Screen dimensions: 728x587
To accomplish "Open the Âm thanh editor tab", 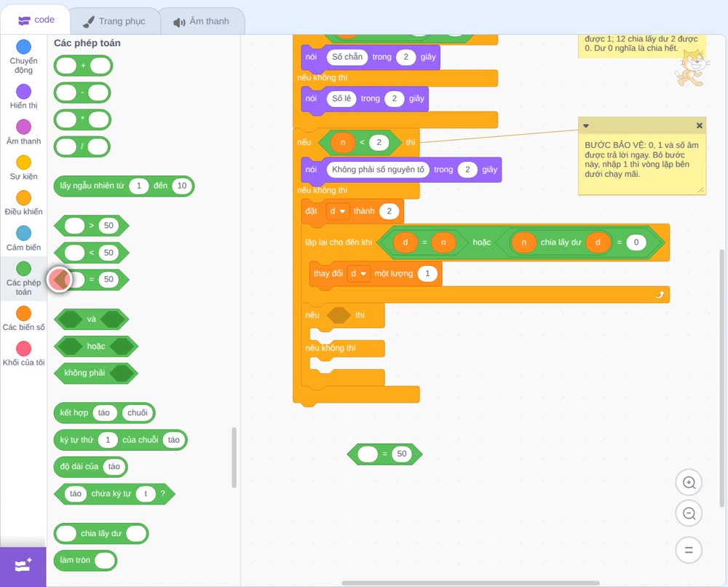I will [x=202, y=21].
